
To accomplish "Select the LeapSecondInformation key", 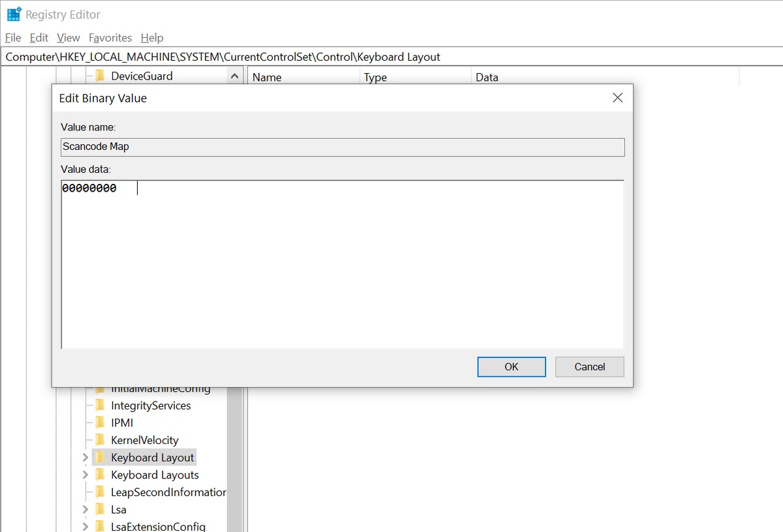I will (x=168, y=492).
